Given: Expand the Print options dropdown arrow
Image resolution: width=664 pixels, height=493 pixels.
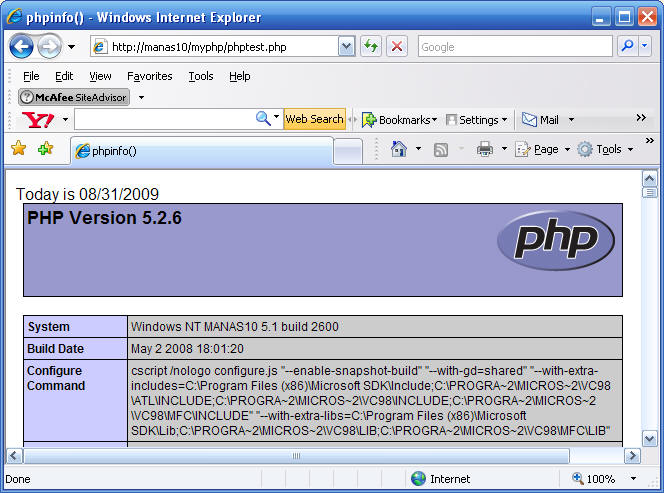Looking at the screenshot, I should (x=504, y=149).
